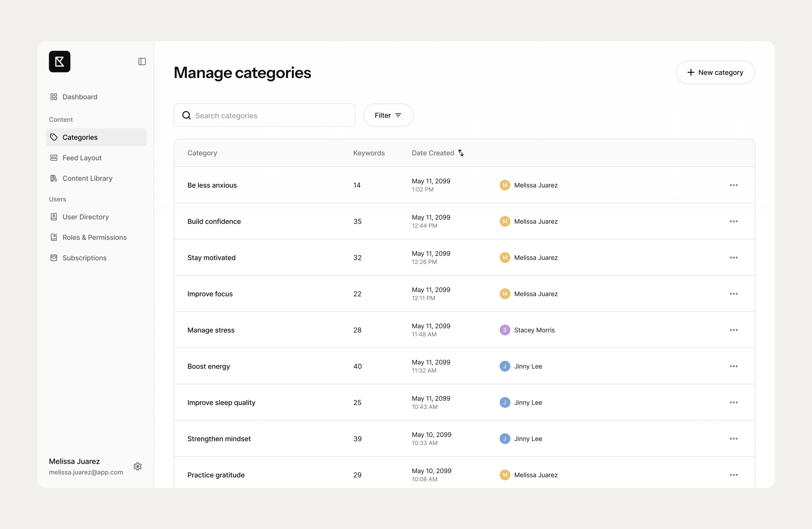This screenshot has height=529, width=812.
Task: Select Roles & Permissions menu item
Action: point(94,237)
